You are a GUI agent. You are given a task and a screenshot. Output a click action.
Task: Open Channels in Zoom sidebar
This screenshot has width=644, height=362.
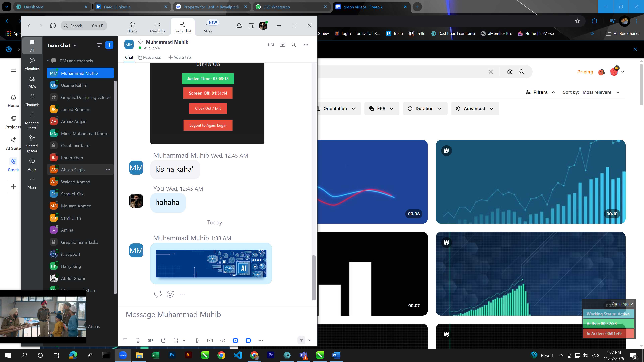point(32,100)
